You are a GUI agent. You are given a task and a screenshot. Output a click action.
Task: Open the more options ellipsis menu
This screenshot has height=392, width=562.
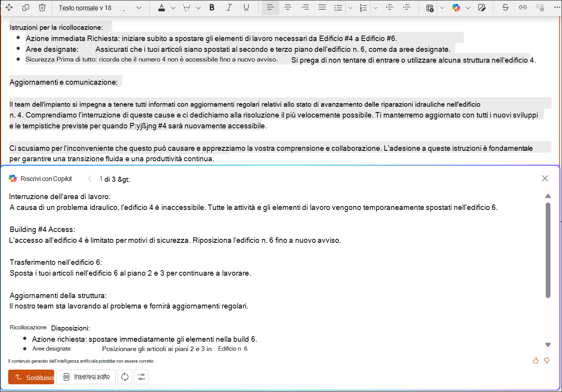[557, 8]
